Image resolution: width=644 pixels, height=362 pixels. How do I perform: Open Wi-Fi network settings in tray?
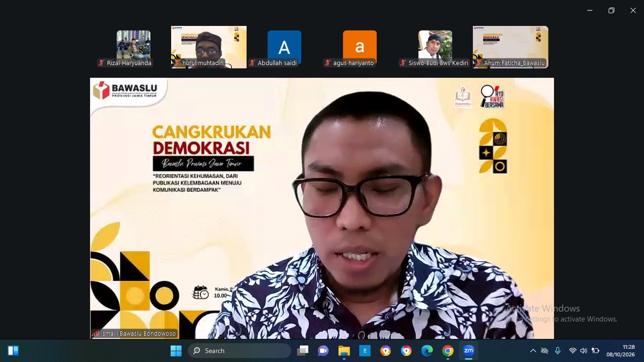tap(572, 351)
